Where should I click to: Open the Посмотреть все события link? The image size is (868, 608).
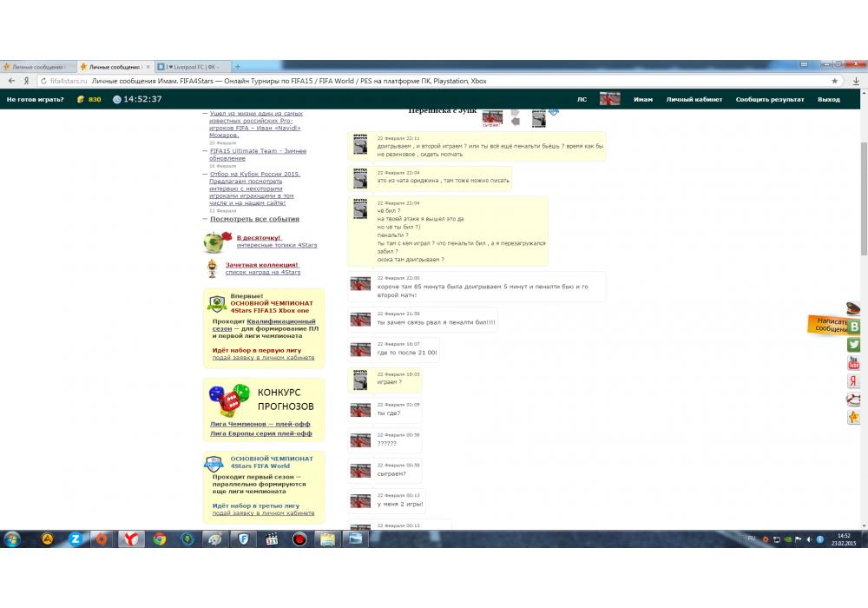[x=254, y=219]
